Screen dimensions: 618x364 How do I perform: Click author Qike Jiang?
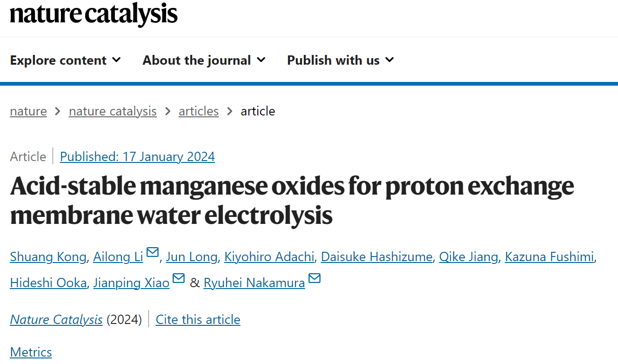(469, 256)
